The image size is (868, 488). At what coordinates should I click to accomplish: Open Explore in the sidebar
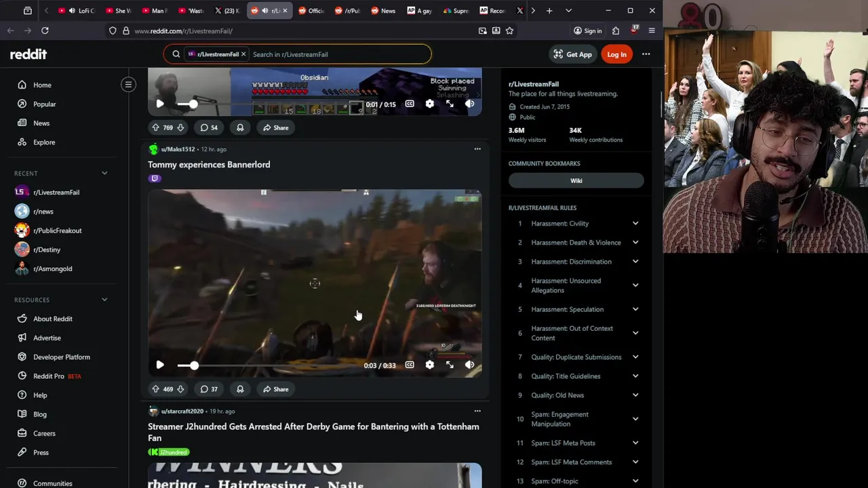[x=44, y=142]
